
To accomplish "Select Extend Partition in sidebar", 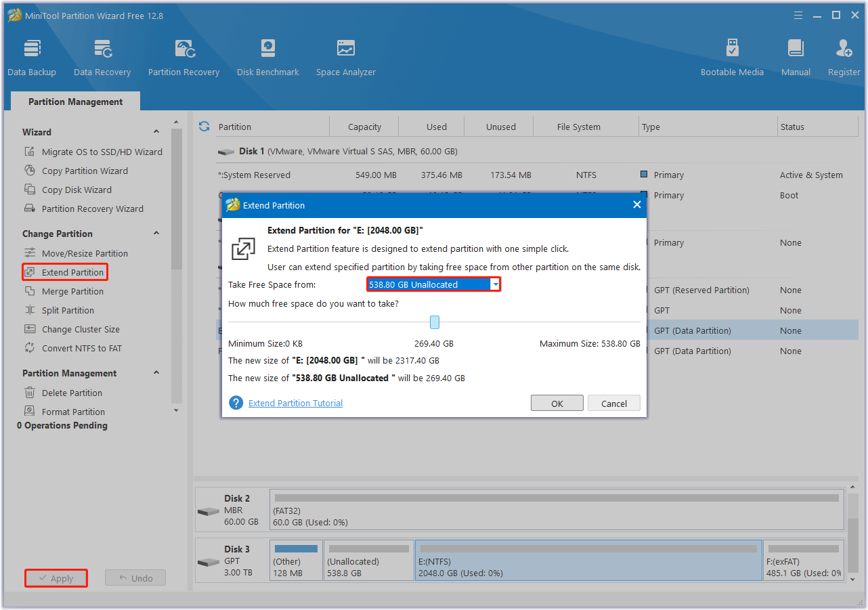I will [x=64, y=272].
